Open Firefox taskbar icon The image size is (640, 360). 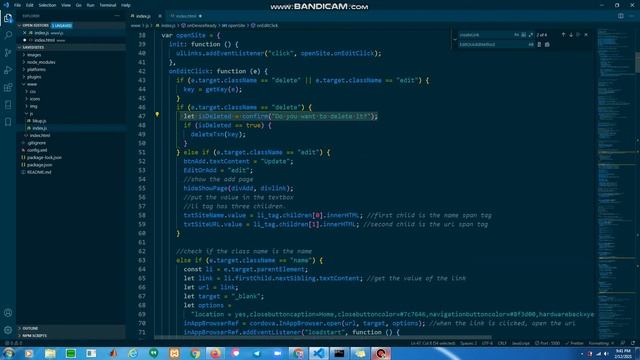(x=216, y=353)
